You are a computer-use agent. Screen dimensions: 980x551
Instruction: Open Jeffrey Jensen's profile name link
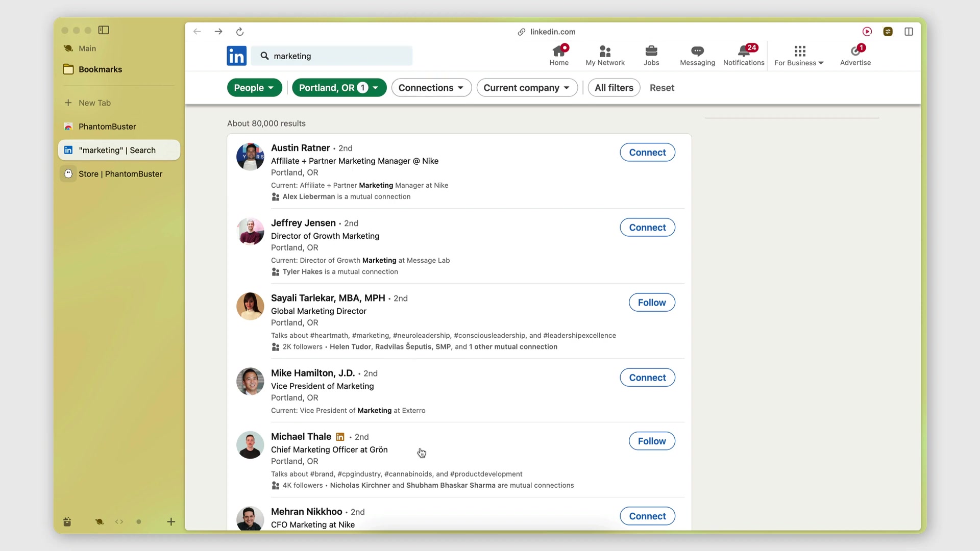pos(303,223)
